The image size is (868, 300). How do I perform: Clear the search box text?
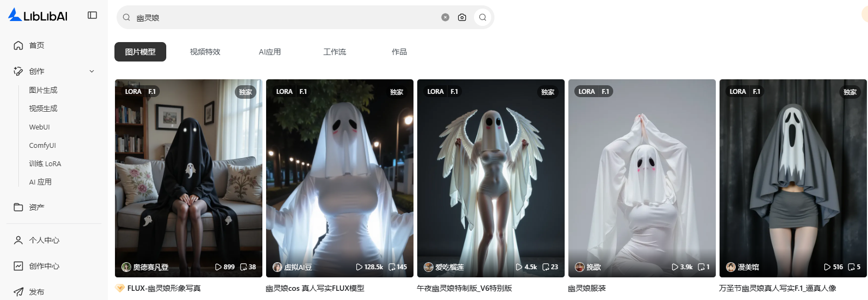pyautogui.click(x=445, y=17)
